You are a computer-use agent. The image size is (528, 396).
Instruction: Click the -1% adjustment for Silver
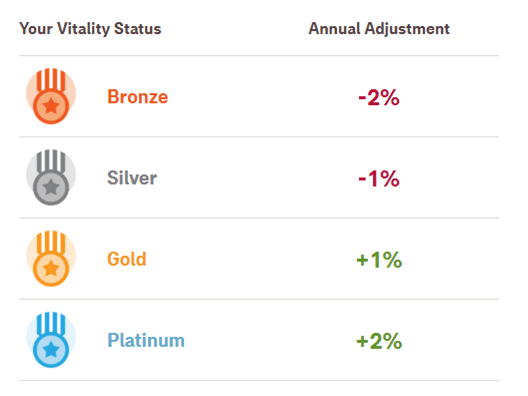[x=379, y=179]
